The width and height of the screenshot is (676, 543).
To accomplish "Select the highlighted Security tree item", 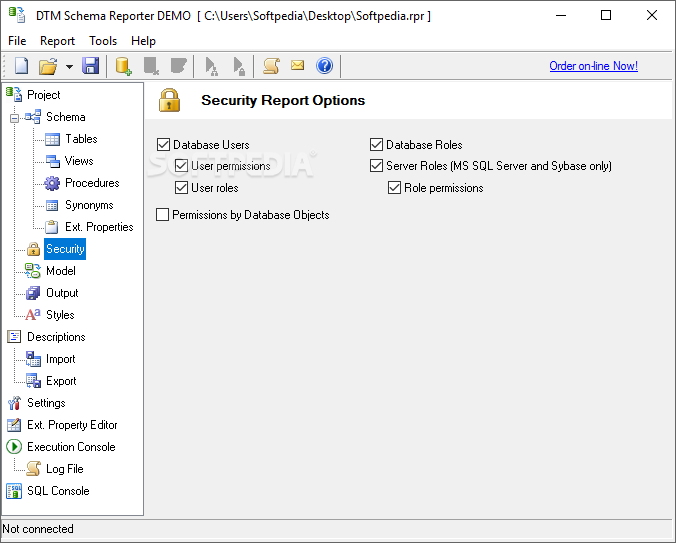I will tap(65, 249).
